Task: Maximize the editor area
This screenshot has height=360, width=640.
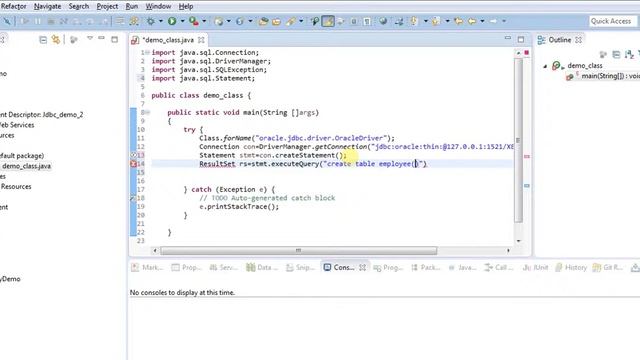Action: click(521, 40)
